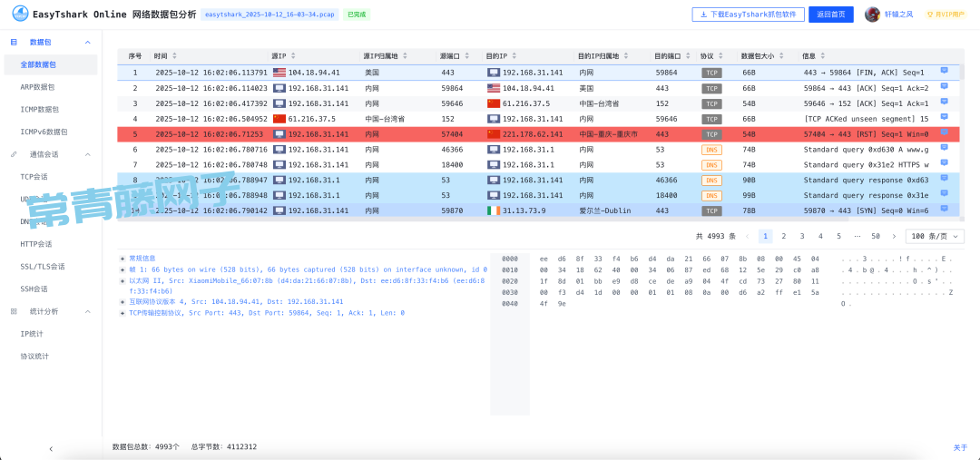Expand the 互联网协议版本 4 node
This screenshot has width=980, height=460.
tap(122, 302)
